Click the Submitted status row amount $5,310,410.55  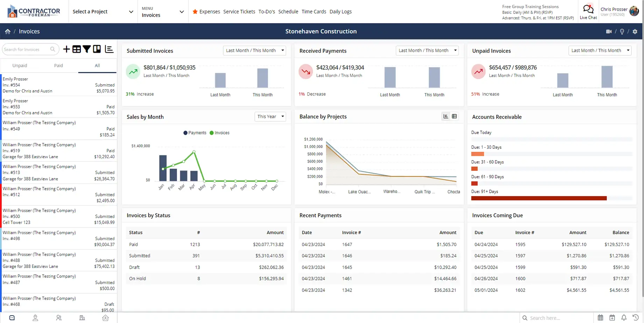pos(269,256)
